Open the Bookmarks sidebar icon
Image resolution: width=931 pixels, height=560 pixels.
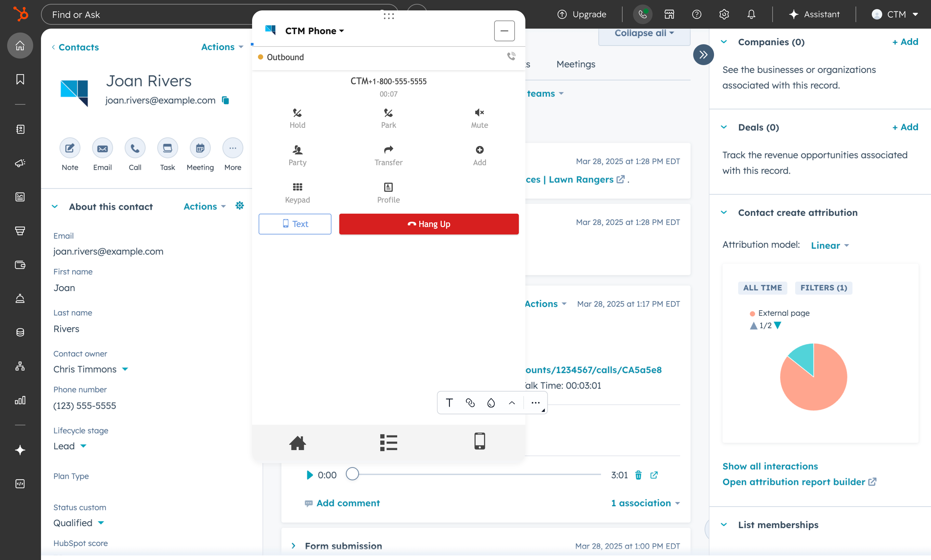20,79
